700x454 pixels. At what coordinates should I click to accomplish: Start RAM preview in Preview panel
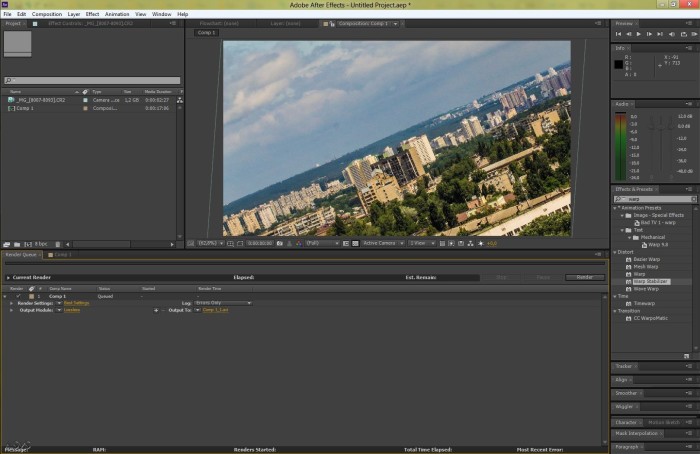click(694, 34)
